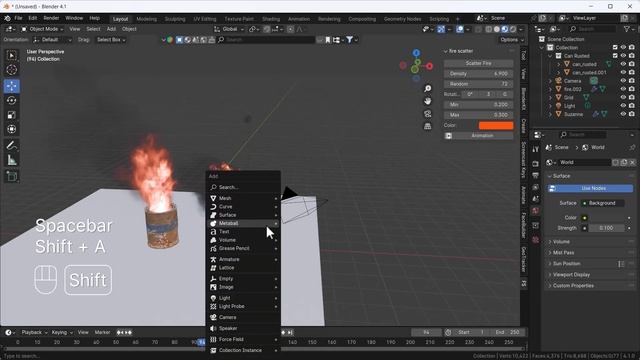Screen dimensions: 640x360
Task: Choose Camera from the Add menu
Action: point(243,317)
